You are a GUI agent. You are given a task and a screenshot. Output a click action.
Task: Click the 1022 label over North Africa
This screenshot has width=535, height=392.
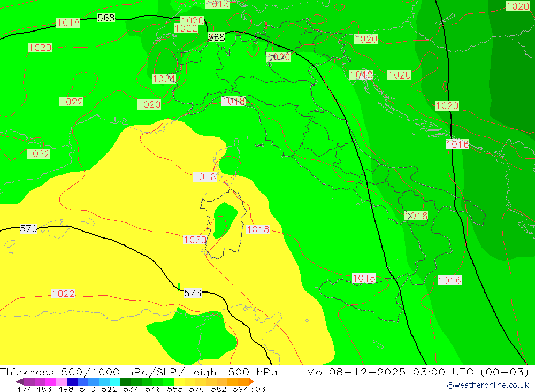[64, 293]
